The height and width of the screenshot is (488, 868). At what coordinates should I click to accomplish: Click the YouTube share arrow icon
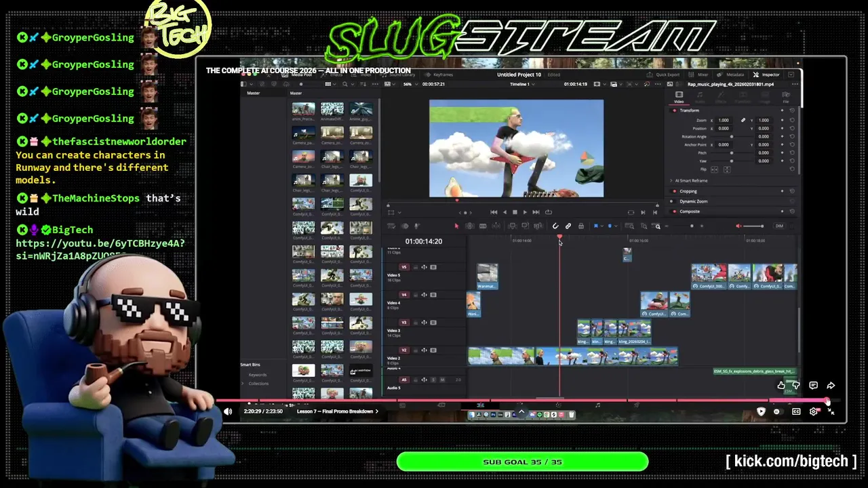click(831, 386)
